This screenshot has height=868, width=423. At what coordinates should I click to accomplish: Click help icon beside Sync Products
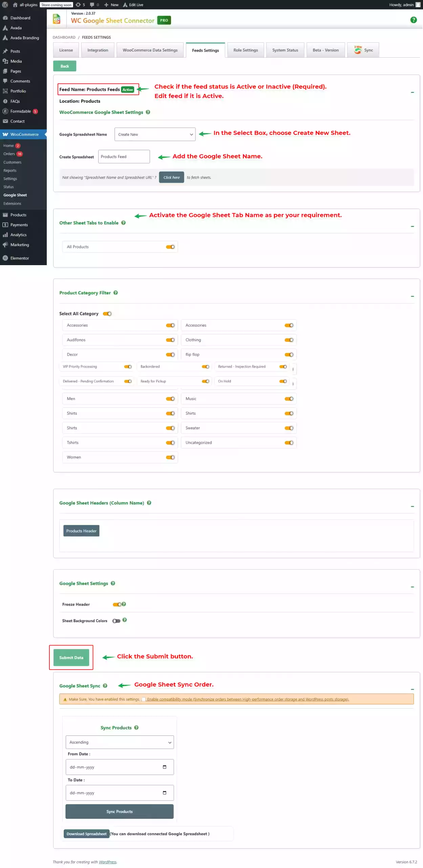pyautogui.click(x=136, y=728)
